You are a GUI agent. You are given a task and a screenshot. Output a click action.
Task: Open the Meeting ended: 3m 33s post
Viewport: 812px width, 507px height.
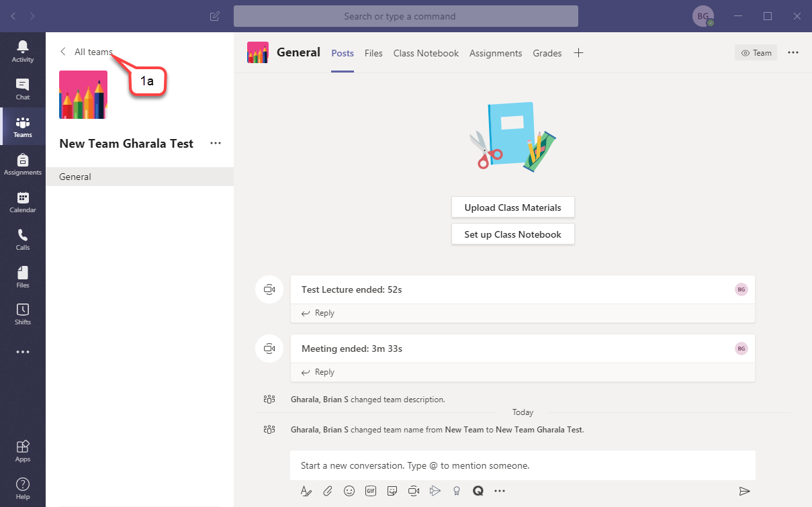pyautogui.click(x=523, y=349)
